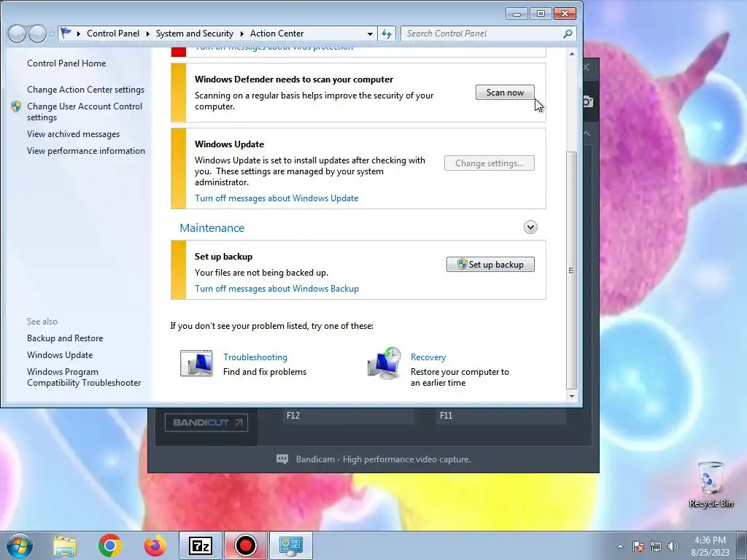Screen dimensions: 747x560
Task: Open Change Action Center settings
Action: tap(86, 90)
